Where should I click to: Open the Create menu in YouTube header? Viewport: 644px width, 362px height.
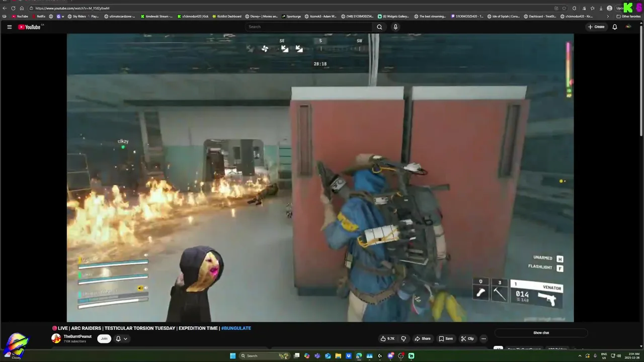click(596, 27)
